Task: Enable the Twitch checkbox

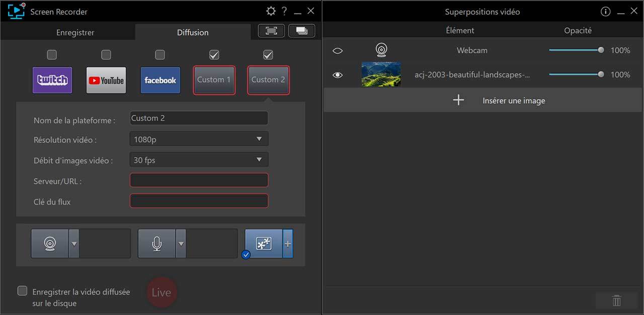Action: coord(52,54)
